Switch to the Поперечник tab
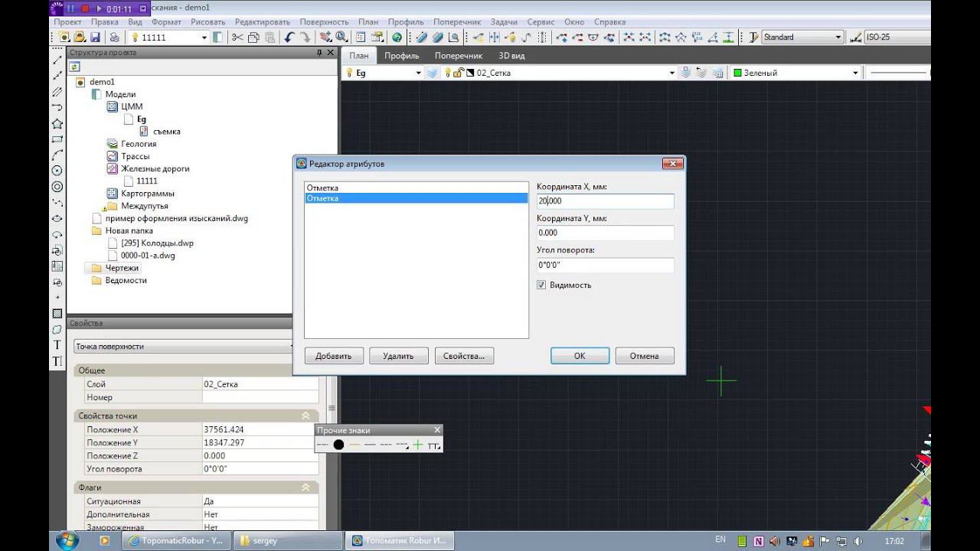The image size is (980, 551). (x=459, y=55)
